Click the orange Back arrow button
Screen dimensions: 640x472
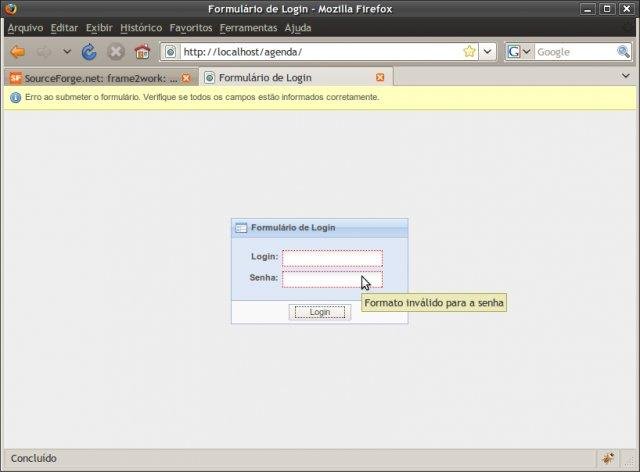click(18, 52)
